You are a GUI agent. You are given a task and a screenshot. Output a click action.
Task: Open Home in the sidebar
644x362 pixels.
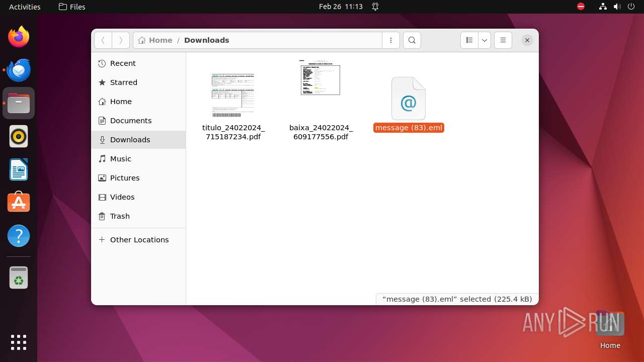pos(138,102)
